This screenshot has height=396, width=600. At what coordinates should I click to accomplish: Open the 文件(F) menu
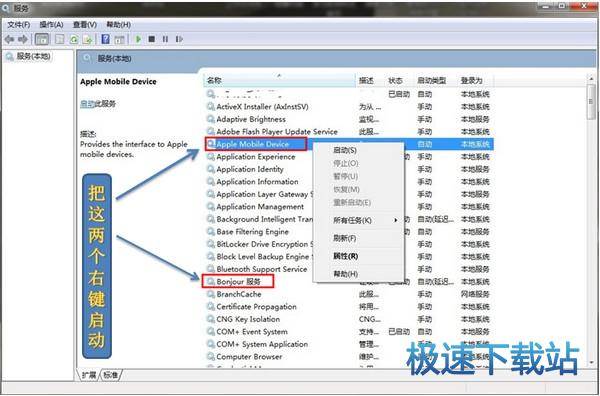click(19, 25)
